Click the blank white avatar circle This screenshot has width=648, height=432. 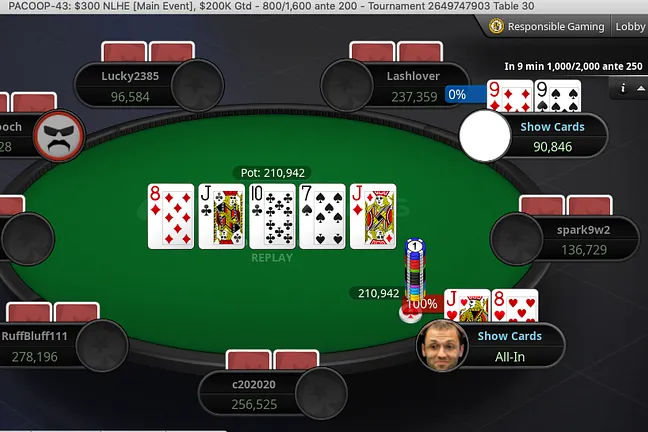485,136
